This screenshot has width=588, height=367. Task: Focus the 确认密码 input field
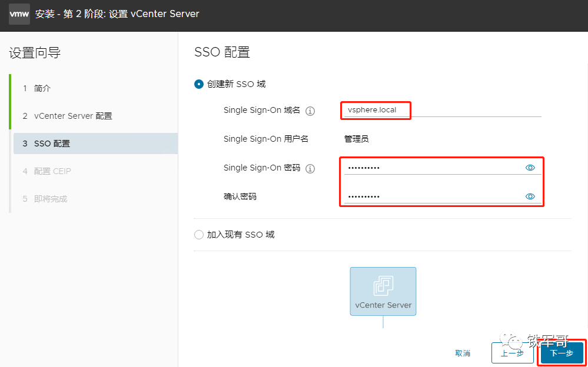click(x=443, y=196)
